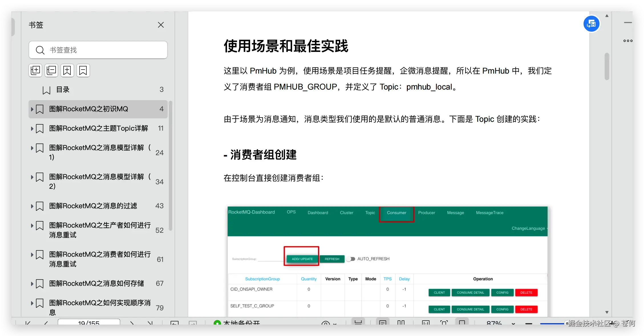Click the delete bookmark icon

point(83,70)
